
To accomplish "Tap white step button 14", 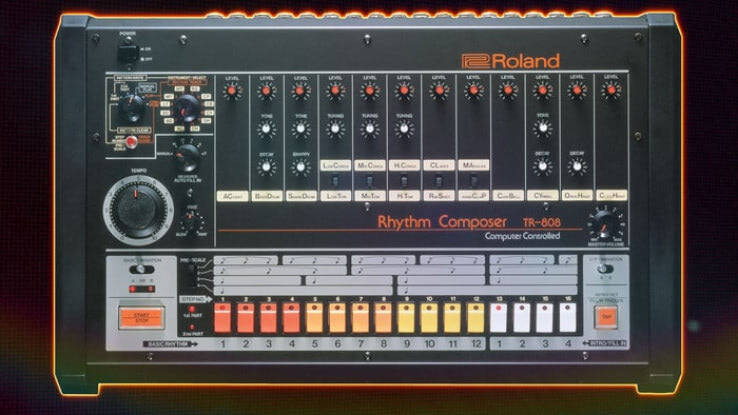I will [521, 318].
